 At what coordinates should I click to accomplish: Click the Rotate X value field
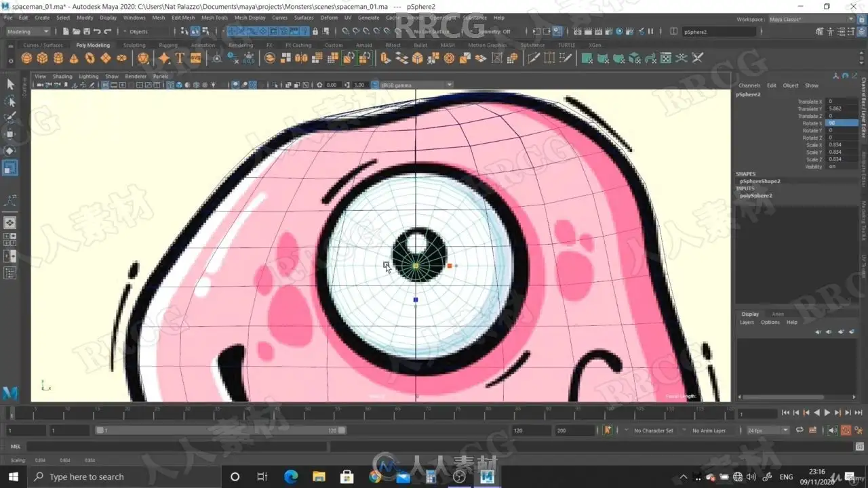pyautogui.click(x=841, y=123)
